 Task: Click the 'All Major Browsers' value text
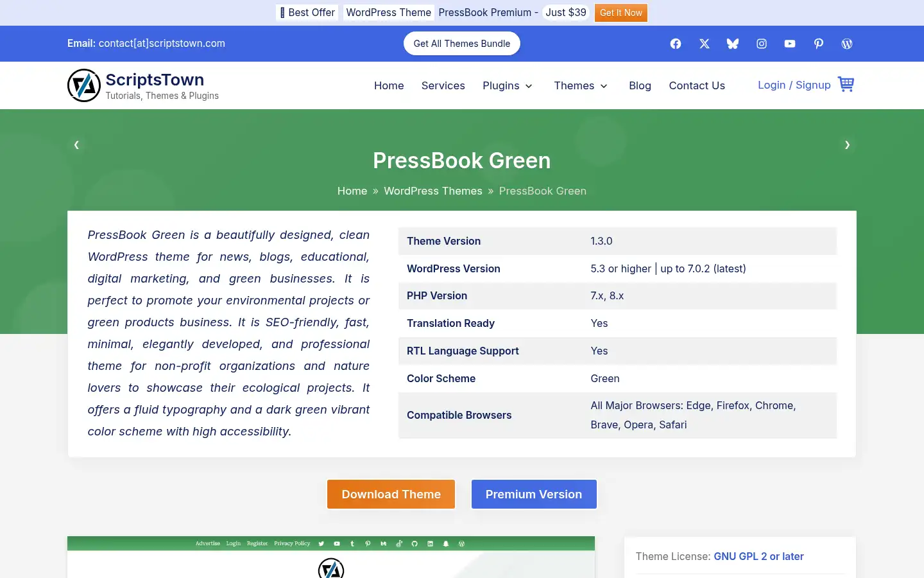tap(693, 415)
